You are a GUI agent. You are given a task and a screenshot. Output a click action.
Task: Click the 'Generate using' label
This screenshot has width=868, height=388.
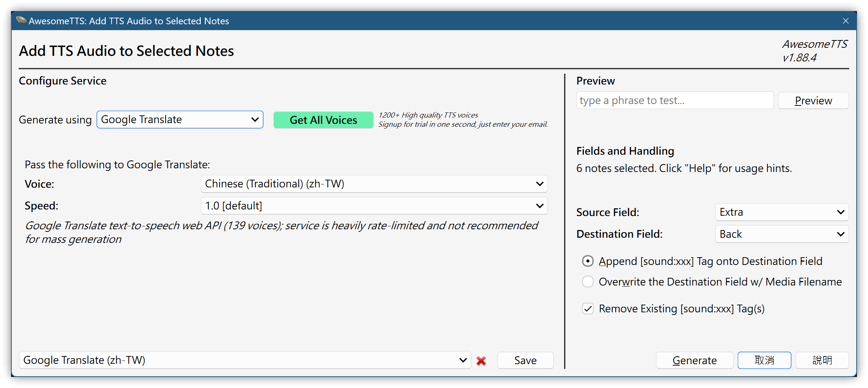tap(55, 120)
